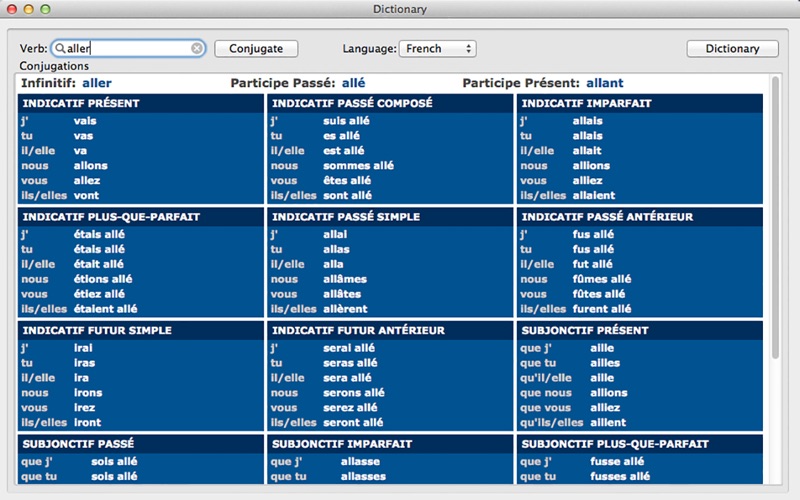Click the vertical scrollbar of the conjugations table
Viewport: 800px width, 500px height.
coord(775,217)
